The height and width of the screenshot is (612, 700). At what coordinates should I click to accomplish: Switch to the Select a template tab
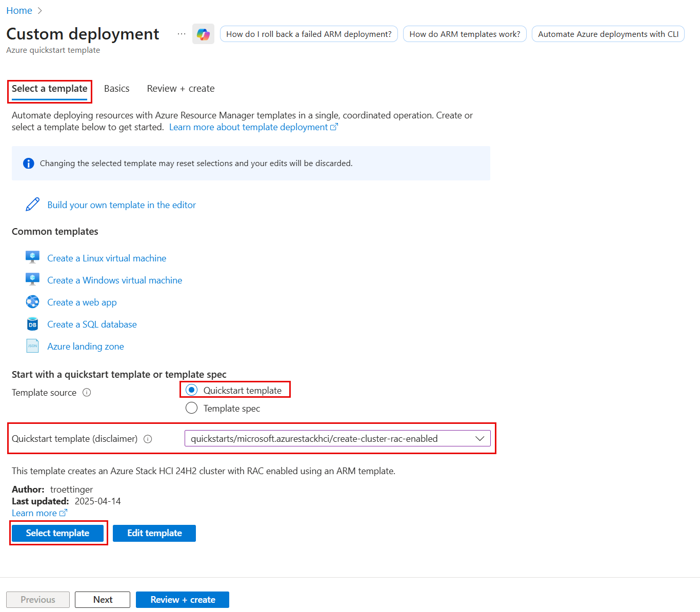[50, 89]
